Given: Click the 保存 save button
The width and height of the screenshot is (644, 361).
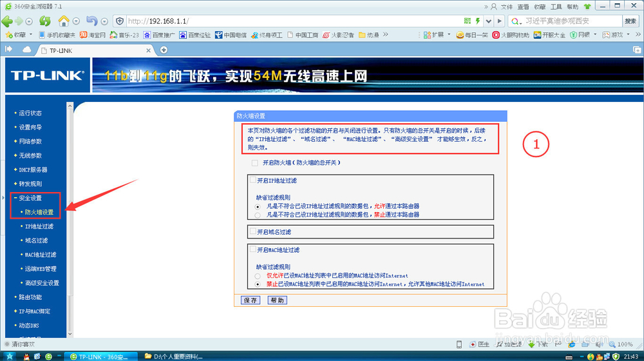Looking at the screenshot, I should click(x=251, y=300).
